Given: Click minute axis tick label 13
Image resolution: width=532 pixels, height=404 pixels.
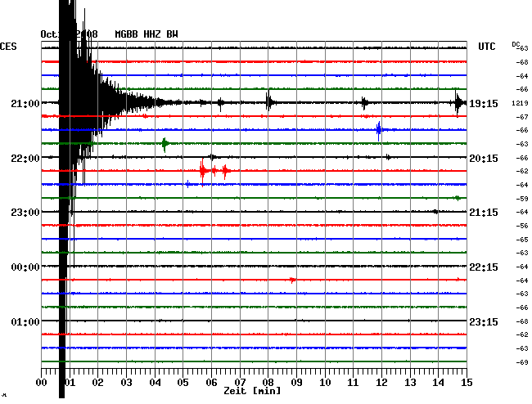Looking at the screenshot, I should (x=410, y=383).
